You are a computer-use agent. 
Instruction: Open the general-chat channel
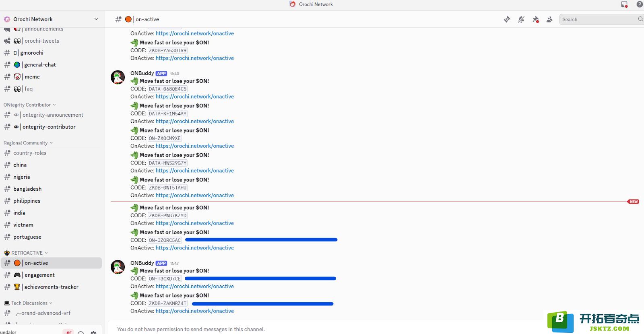click(x=51, y=65)
